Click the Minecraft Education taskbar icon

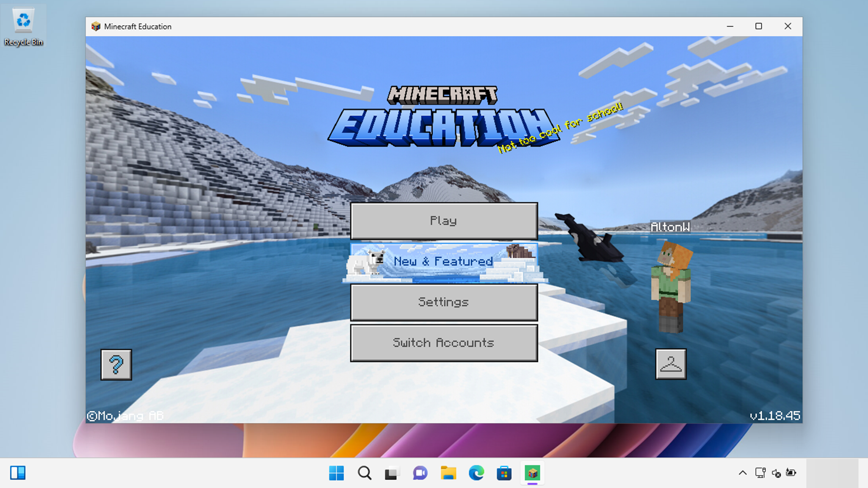pyautogui.click(x=533, y=473)
